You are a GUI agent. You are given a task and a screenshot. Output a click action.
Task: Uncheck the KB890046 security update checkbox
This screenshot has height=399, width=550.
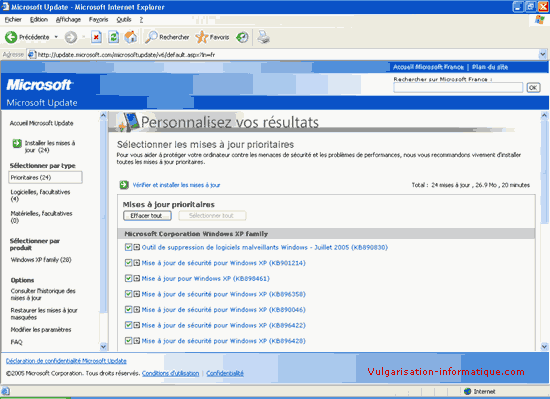(128, 310)
